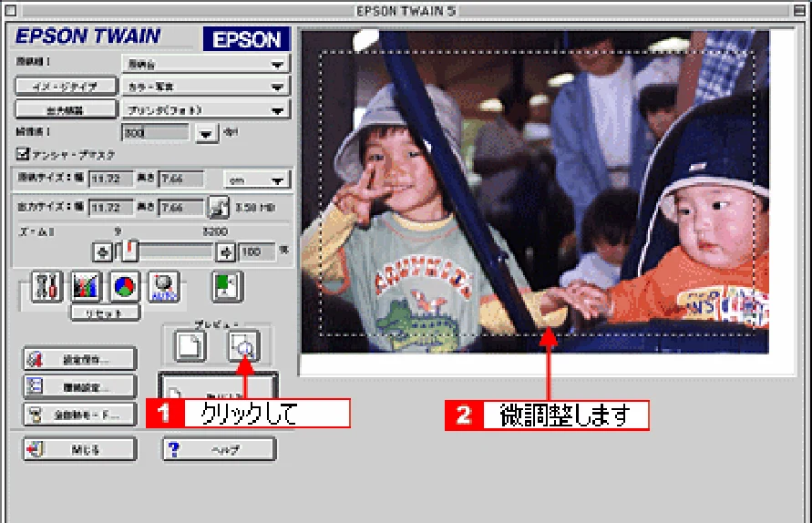Open the tone correction histogram tool
This screenshot has width=812, height=523.
pos(86,286)
